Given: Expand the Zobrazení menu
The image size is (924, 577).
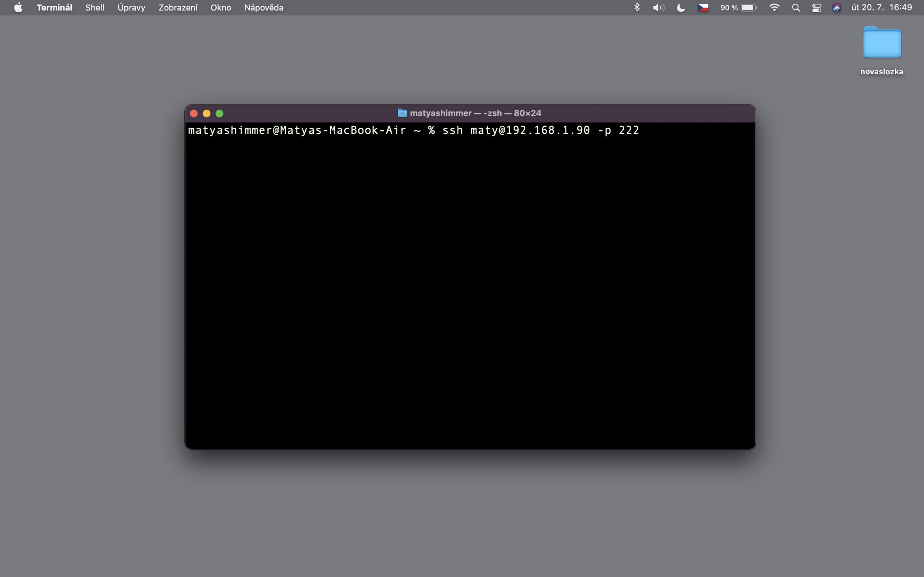Looking at the screenshot, I should tap(178, 8).
